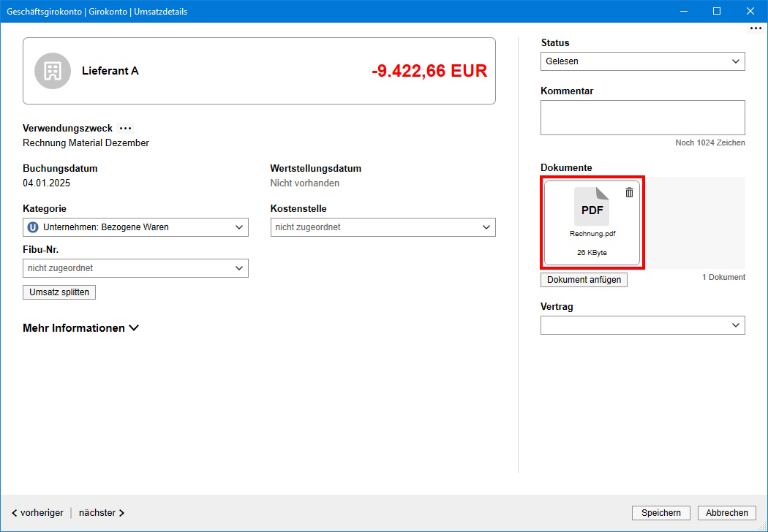Open the Fibu-Nr. dropdown
This screenshot has height=532, width=768.
coord(135,268)
